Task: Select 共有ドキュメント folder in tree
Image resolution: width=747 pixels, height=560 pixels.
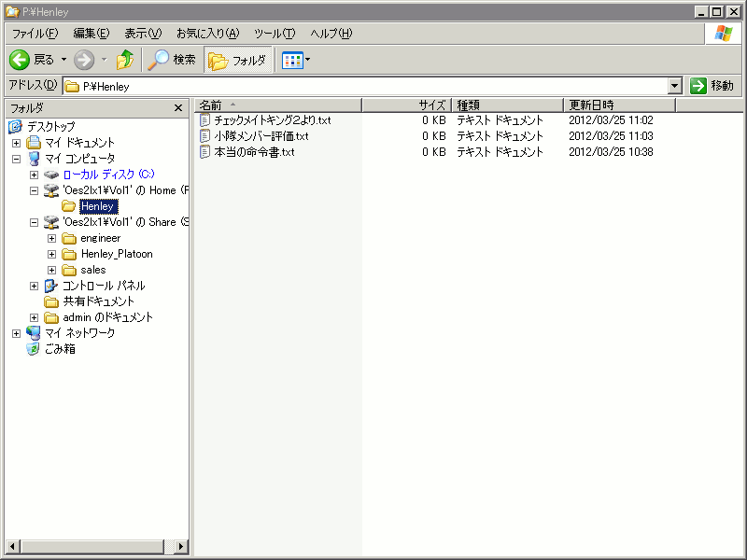Action: pos(99,301)
